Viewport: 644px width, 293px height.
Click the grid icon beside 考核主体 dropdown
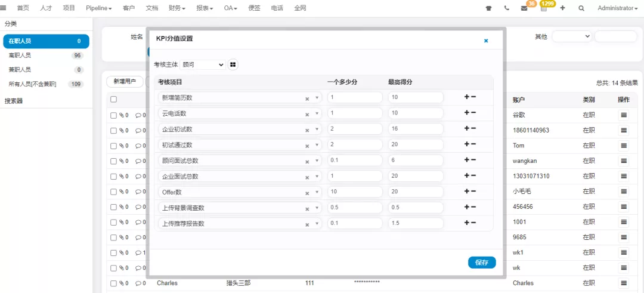pos(233,64)
